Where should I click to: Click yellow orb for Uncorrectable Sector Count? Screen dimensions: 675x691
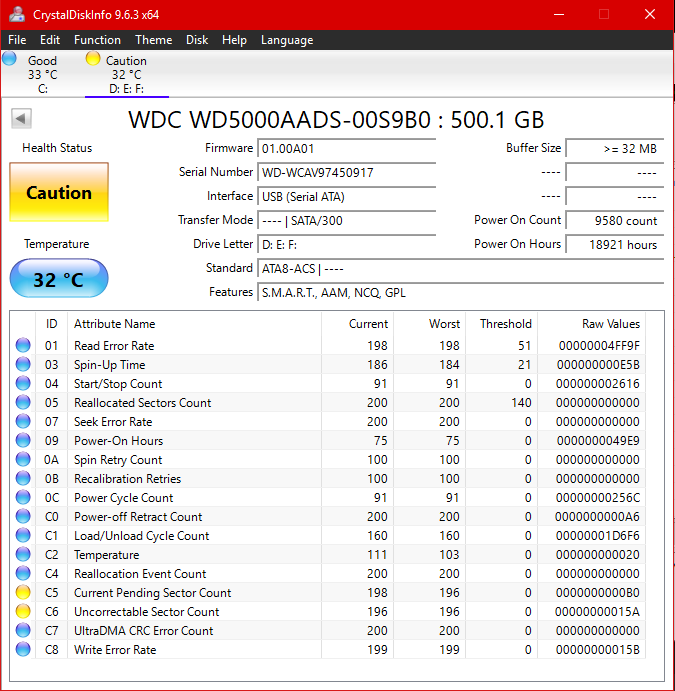click(23, 611)
